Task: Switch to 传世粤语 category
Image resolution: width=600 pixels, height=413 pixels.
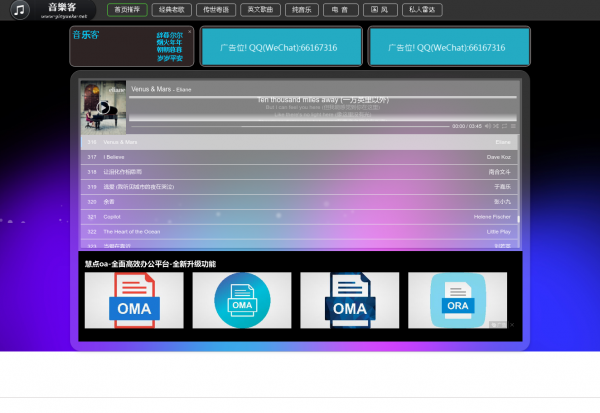Action: pyautogui.click(x=214, y=9)
